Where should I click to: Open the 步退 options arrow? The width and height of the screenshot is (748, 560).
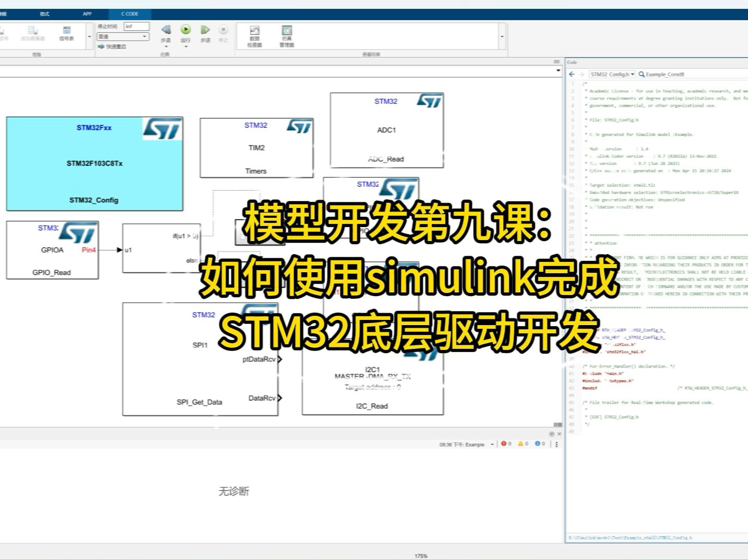pos(165,46)
